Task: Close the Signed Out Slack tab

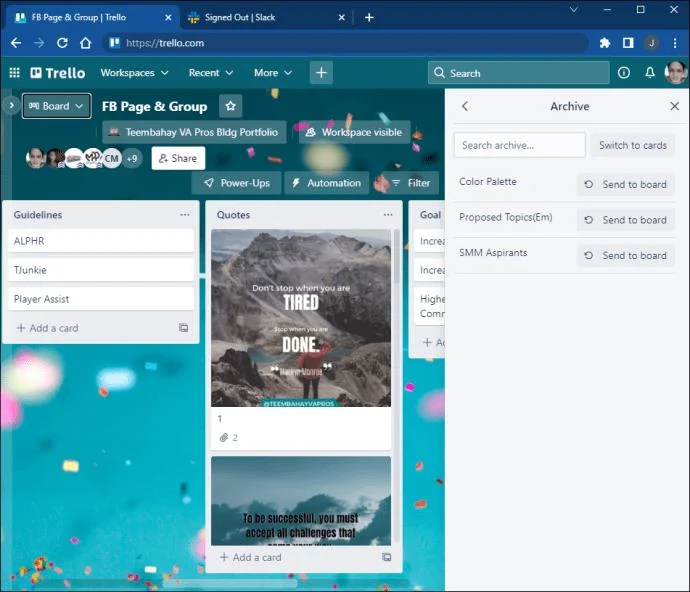Action: tap(341, 17)
